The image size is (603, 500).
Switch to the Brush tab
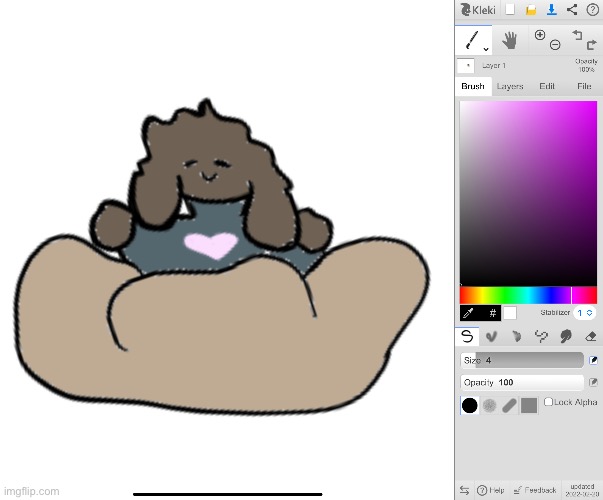click(x=473, y=86)
